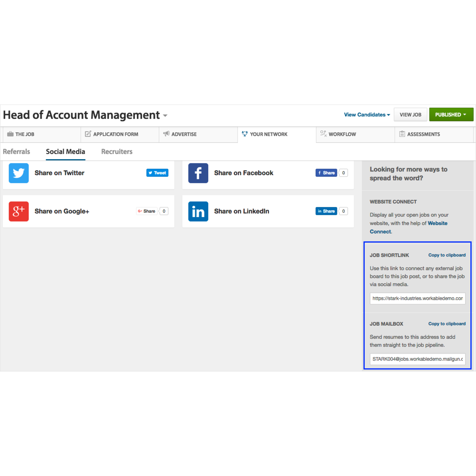476x476 pixels.
Task: Click the megaphone icon on ADVERTISE tab
Action: [x=167, y=134]
